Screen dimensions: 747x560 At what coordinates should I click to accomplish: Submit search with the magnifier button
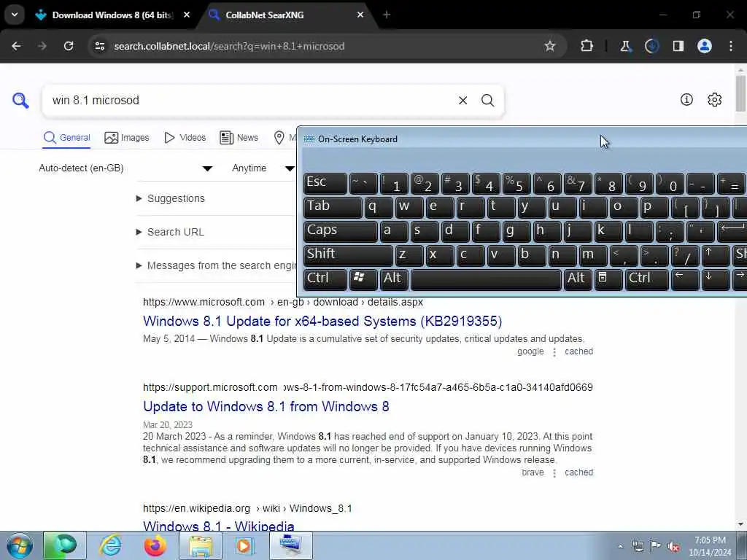point(487,101)
